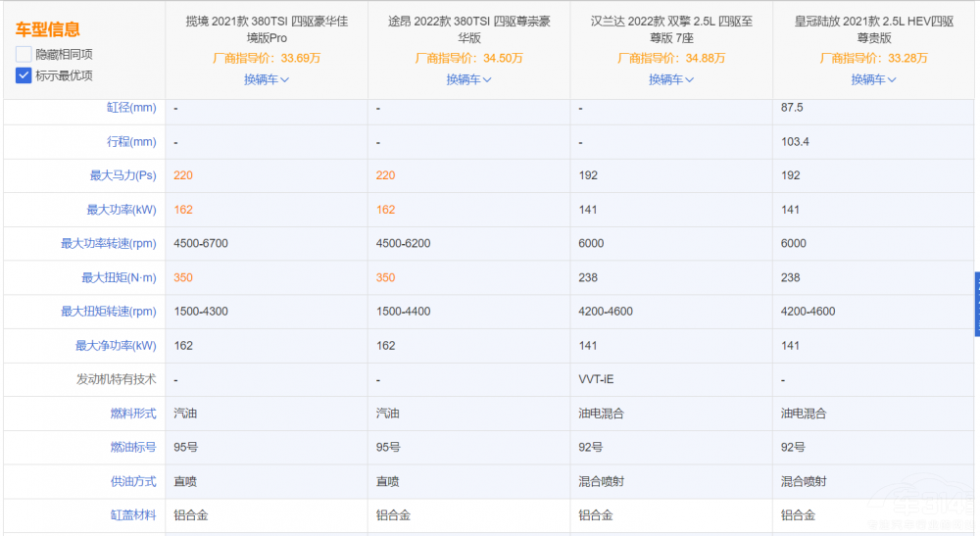Uncheck the 标示最优项 checkbox

[24, 75]
